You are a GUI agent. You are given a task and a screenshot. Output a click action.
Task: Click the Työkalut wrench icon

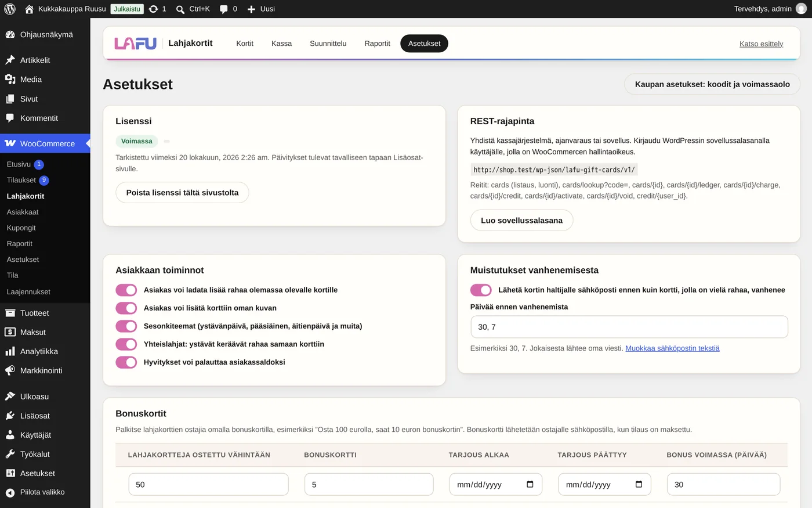pos(10,454)
